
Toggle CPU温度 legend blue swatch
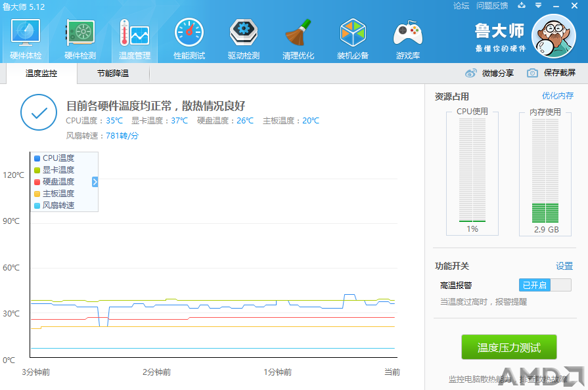tap(37, 158)
